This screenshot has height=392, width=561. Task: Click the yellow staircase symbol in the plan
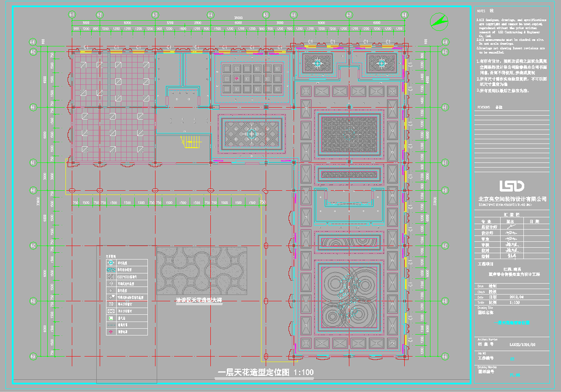pos(191,142)
